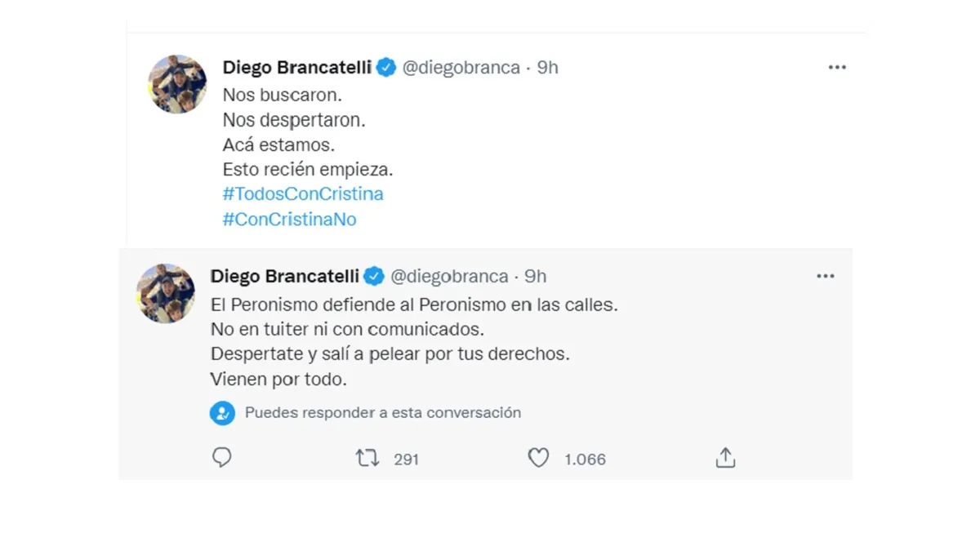Click verified badge on first tweet
The height and width of the screenshot is (551, 980).
coord(386,68)
